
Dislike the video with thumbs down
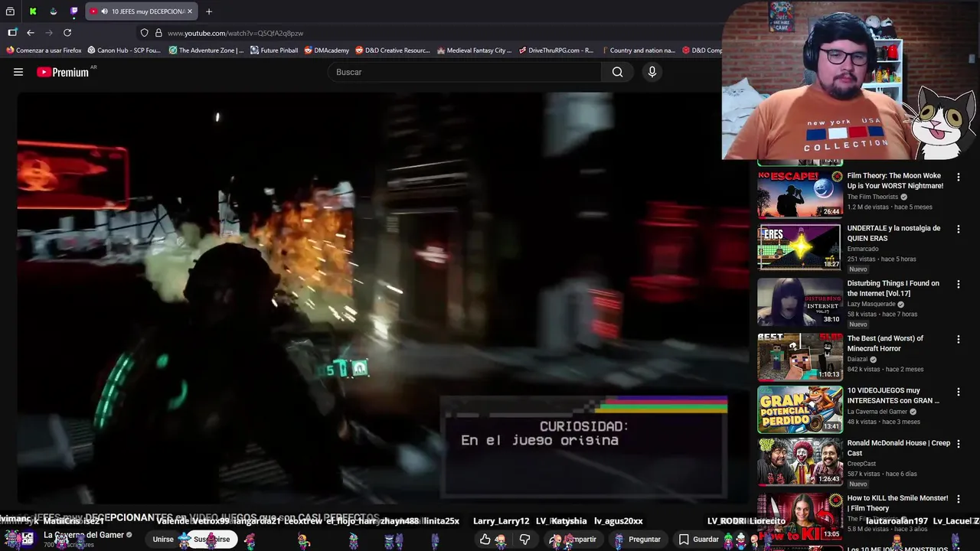(x=524, y=540)
